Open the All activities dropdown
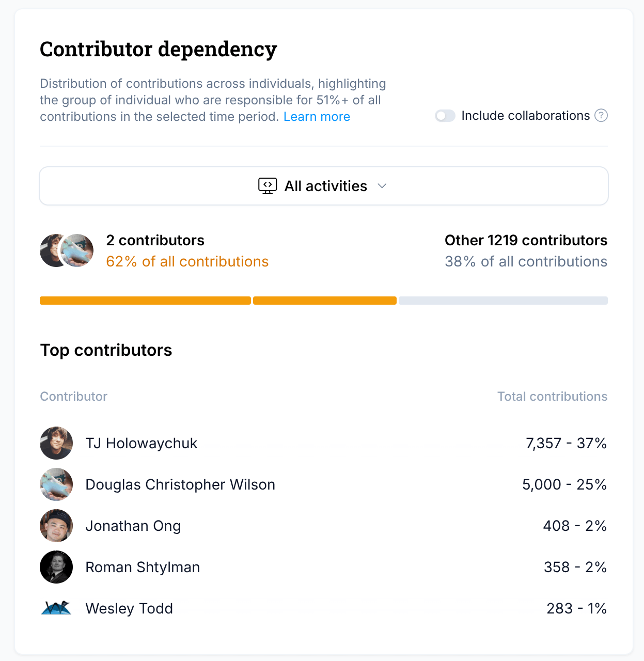 [x=324, y=186]
